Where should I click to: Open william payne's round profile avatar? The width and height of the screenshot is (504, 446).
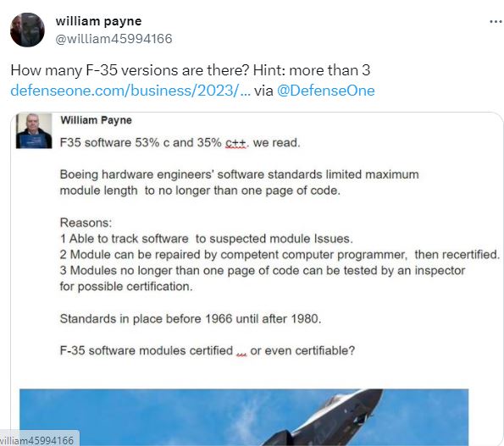tap(27, 30)
